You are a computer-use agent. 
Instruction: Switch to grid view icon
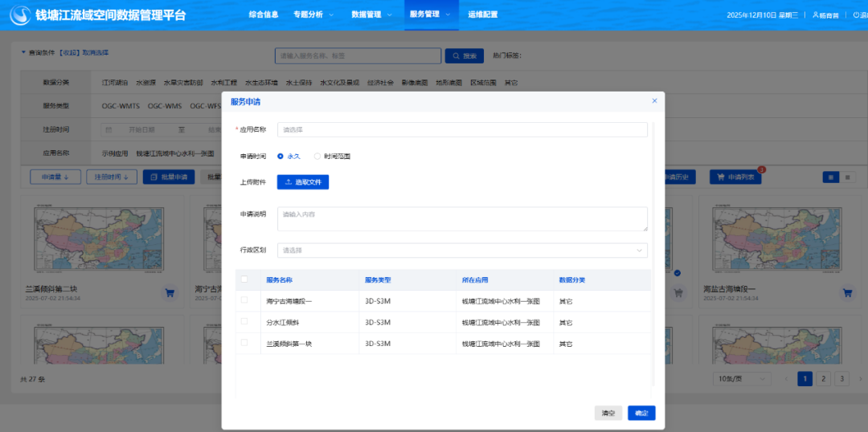(831, 177)
